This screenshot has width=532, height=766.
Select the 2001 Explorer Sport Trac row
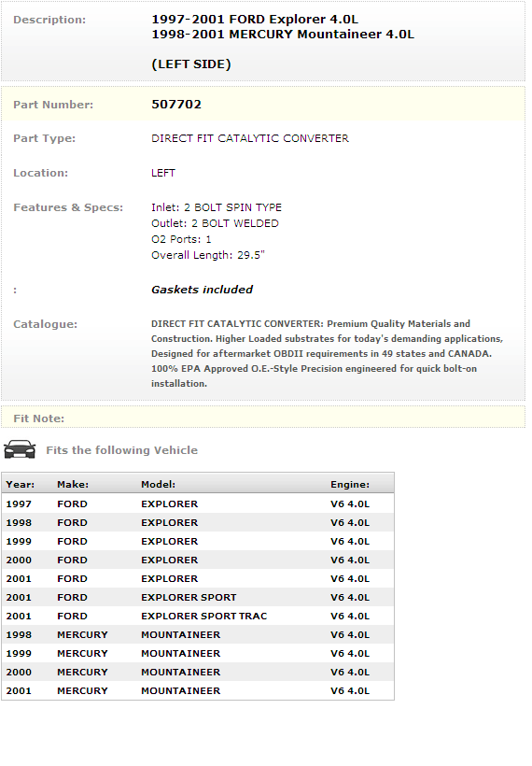pyautogui.click(x=198, y=616)
